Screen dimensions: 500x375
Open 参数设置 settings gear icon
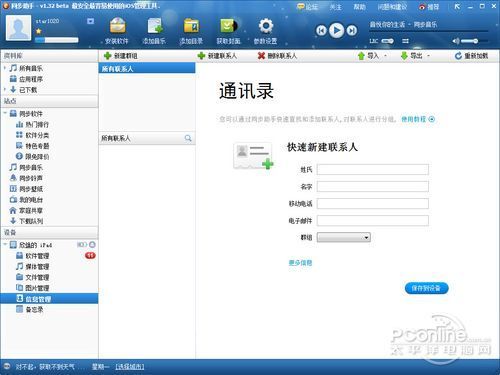click(x=266, y=31)
